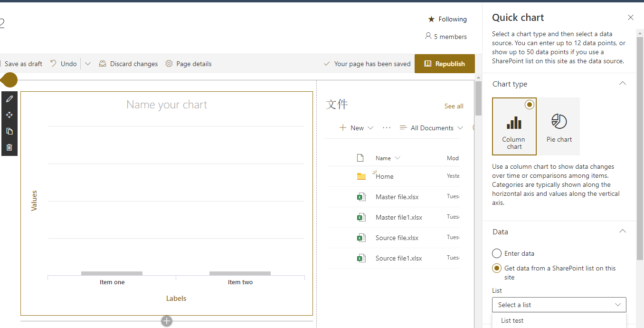The width and height of the screenshot is (644, 328).
Task: Click the Home folder icon
Action: point(361,176)
